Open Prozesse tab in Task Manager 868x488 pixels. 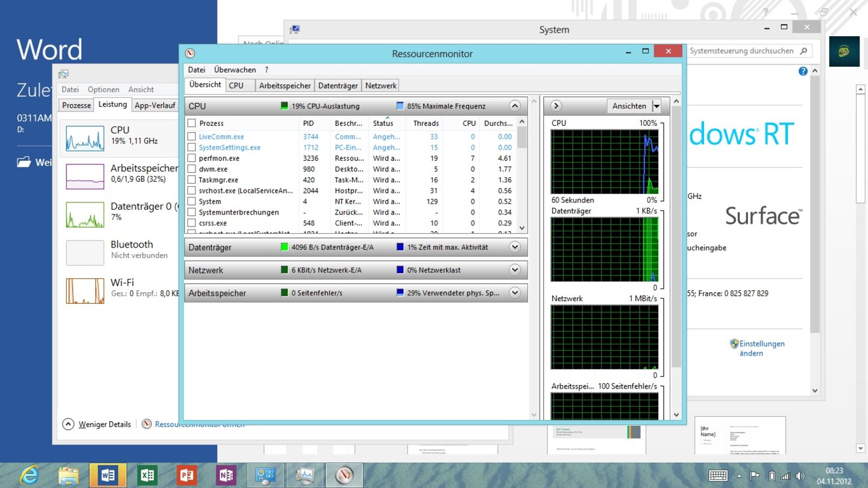pyautogui.click(x=77, y=105)
